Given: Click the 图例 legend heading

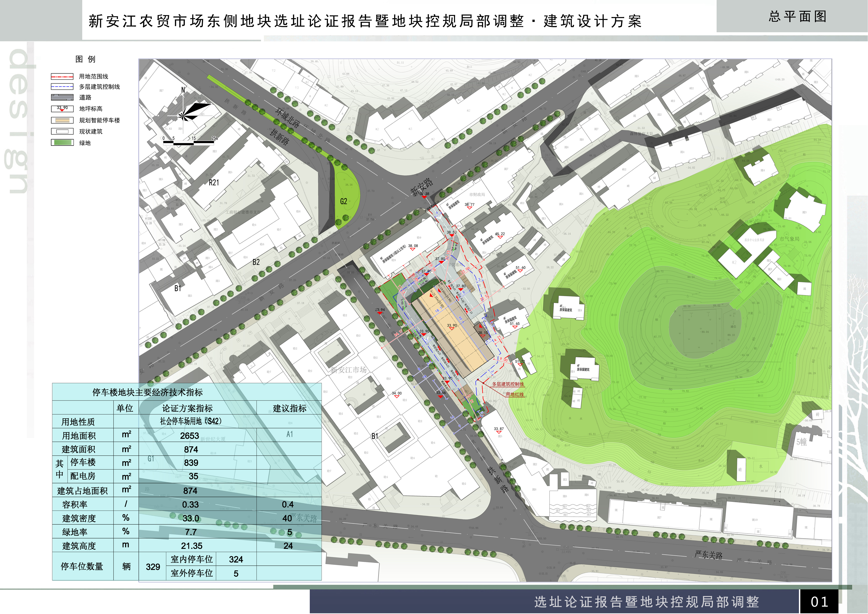Looking at the screenshot, I should (85, 59).
